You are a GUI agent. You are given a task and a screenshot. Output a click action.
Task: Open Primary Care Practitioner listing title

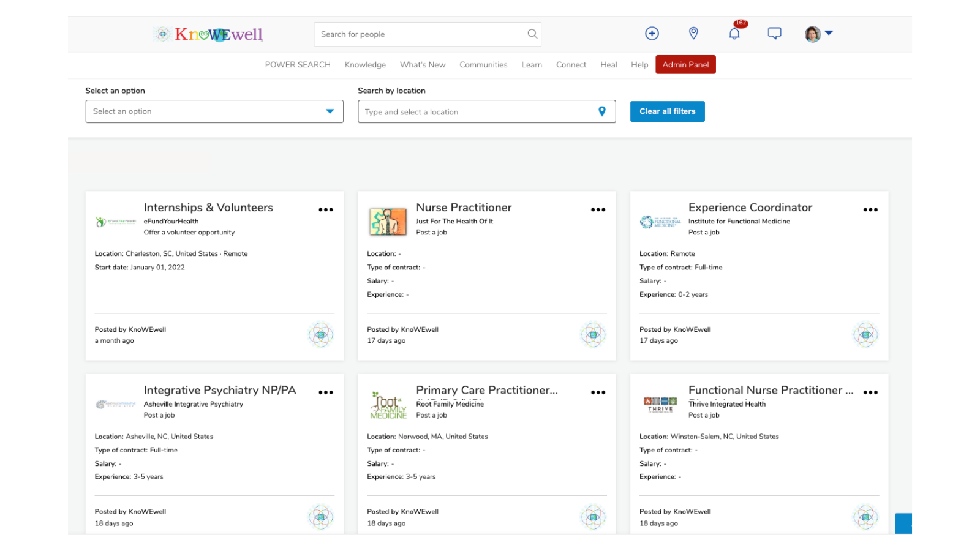pyautogui.click(x=487, y=390)
